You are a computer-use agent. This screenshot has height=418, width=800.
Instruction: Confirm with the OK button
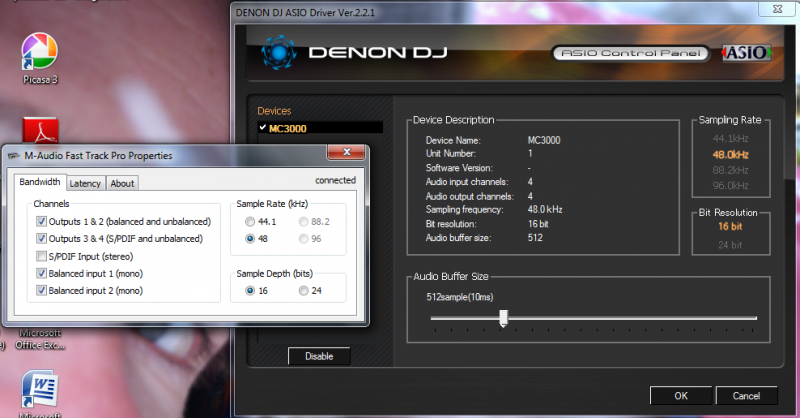pos(681,396)
